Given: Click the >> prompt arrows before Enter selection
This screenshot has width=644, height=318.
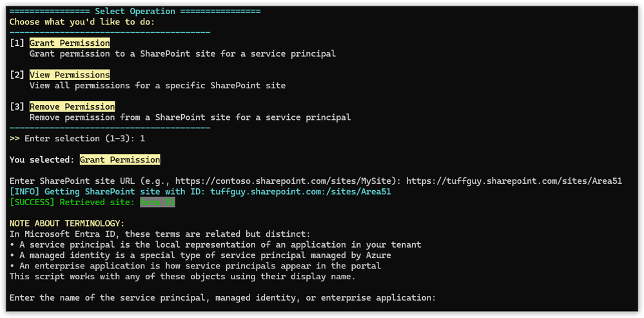Looking at the screenshot, I should [x=14, y=139].
